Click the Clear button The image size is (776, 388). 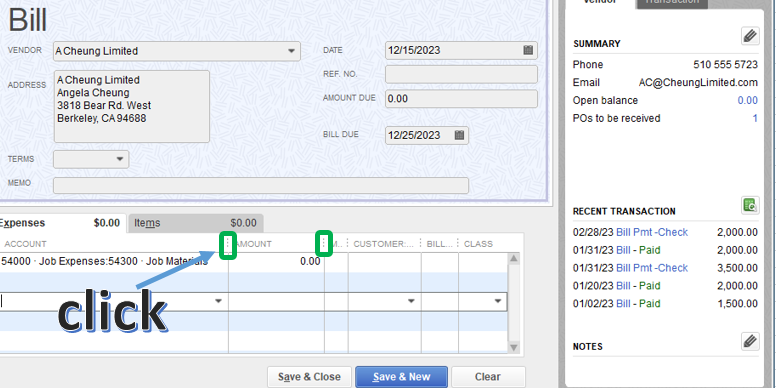tap(488, 377)
